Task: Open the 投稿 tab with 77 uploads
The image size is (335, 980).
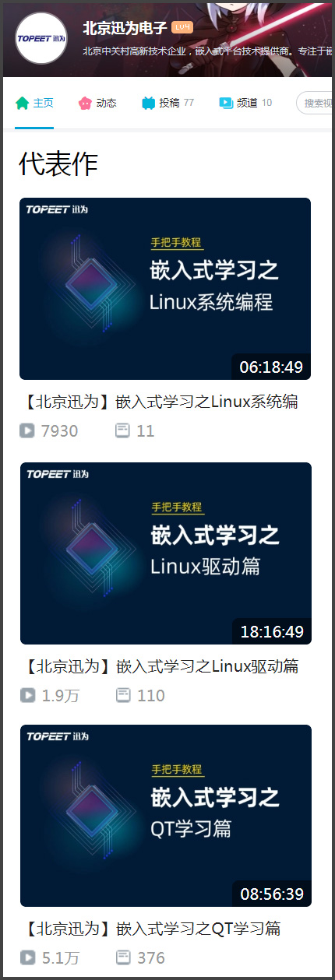Action: pos(167,103)
